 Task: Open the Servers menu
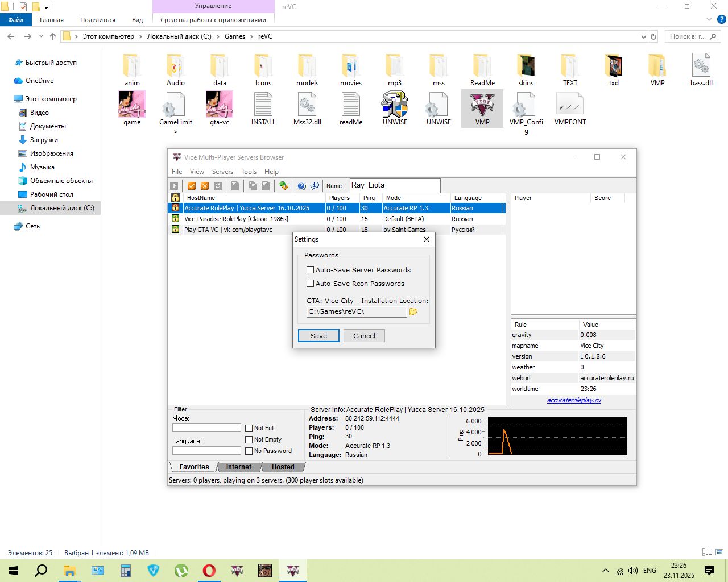click(222, 172)
